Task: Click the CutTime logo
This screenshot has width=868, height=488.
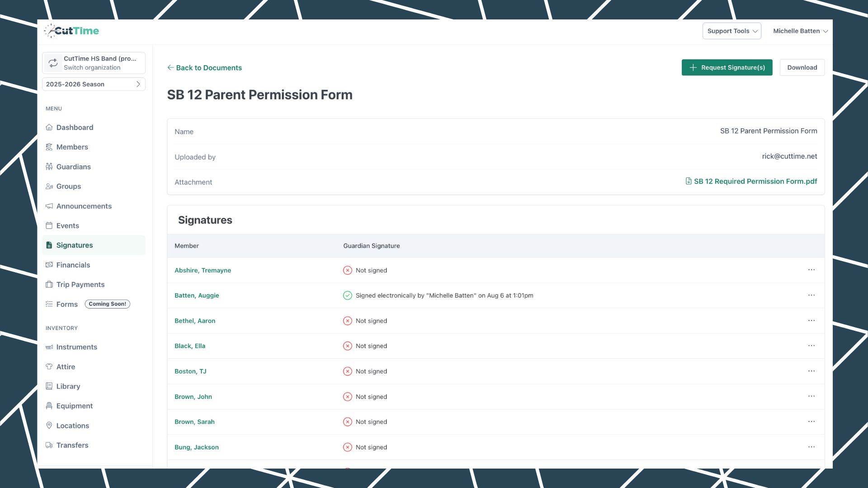Action: click(71, 31)
